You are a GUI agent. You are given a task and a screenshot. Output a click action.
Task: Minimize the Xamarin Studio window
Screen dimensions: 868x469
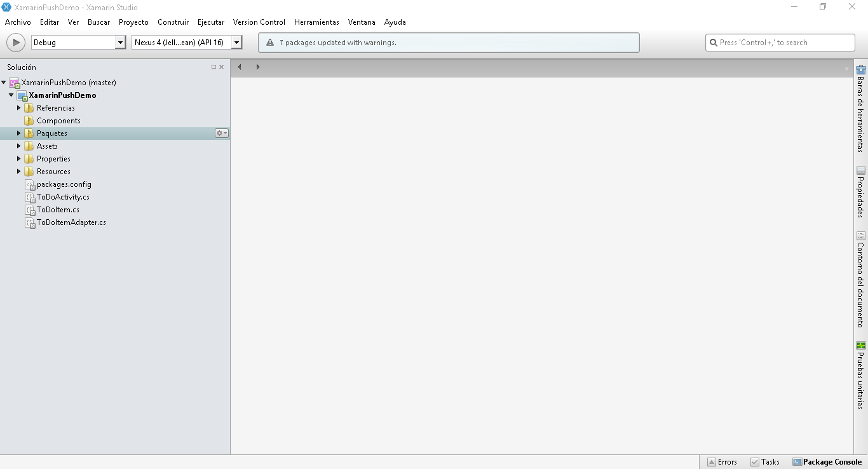coord(794,7)
